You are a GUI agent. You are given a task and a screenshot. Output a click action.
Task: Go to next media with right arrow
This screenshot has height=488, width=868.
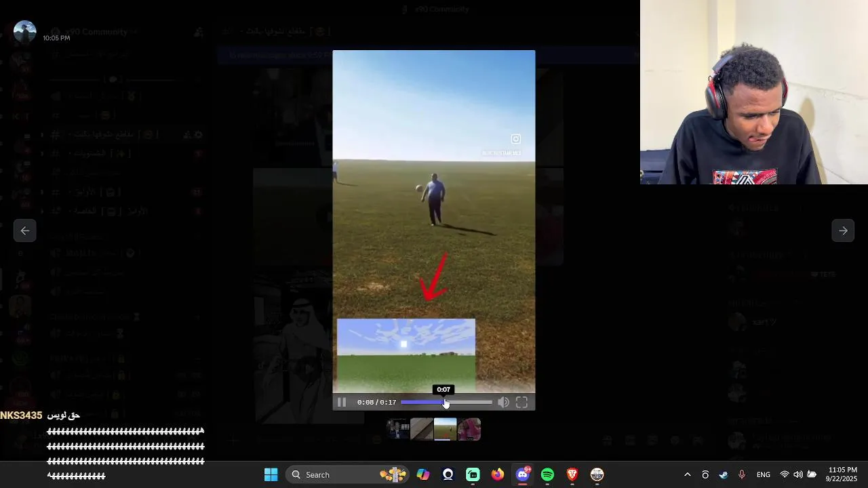click(843, 230)
